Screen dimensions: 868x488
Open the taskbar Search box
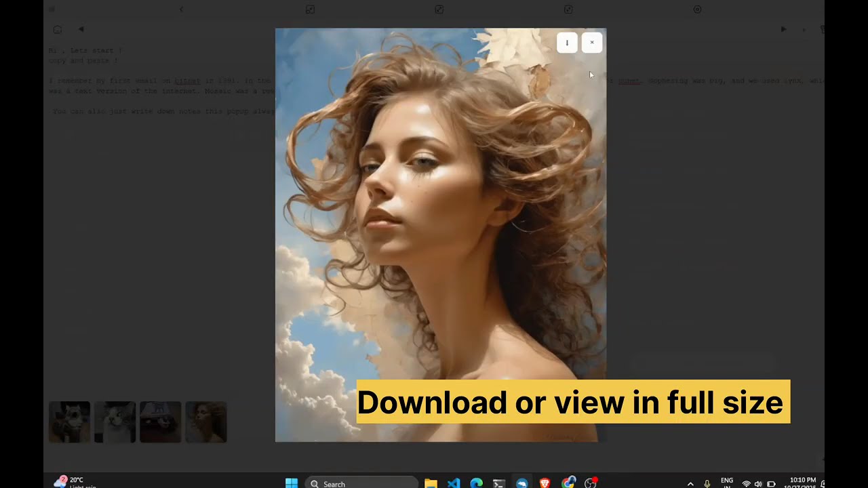[361, 483]
